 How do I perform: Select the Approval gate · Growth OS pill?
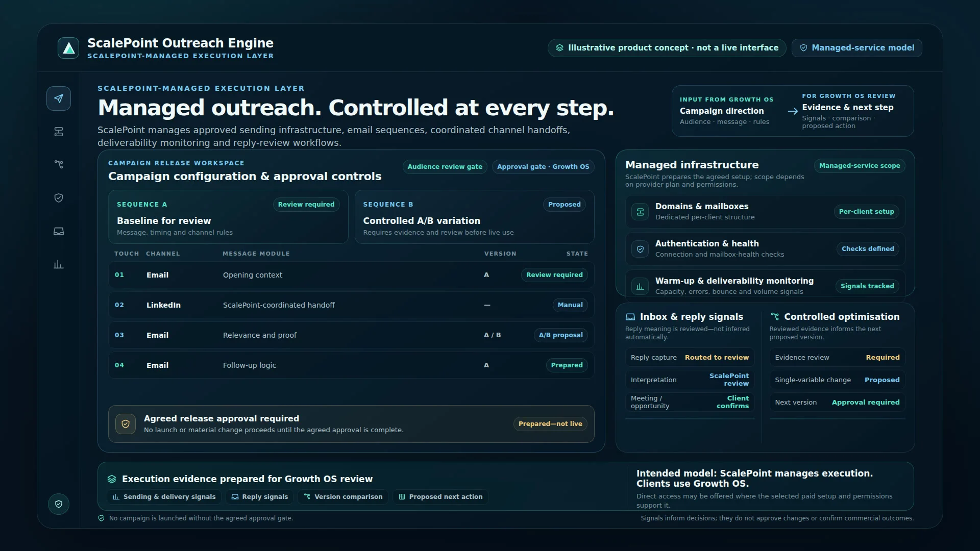(x=543, y=167)
